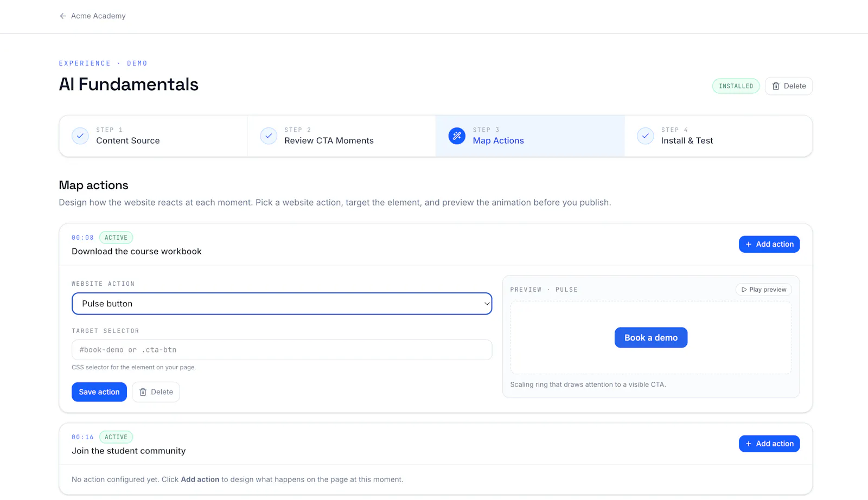Click the Step 2 checkmark circle icon
Viewport: 868px width, 500px height.
pos(269,136)
